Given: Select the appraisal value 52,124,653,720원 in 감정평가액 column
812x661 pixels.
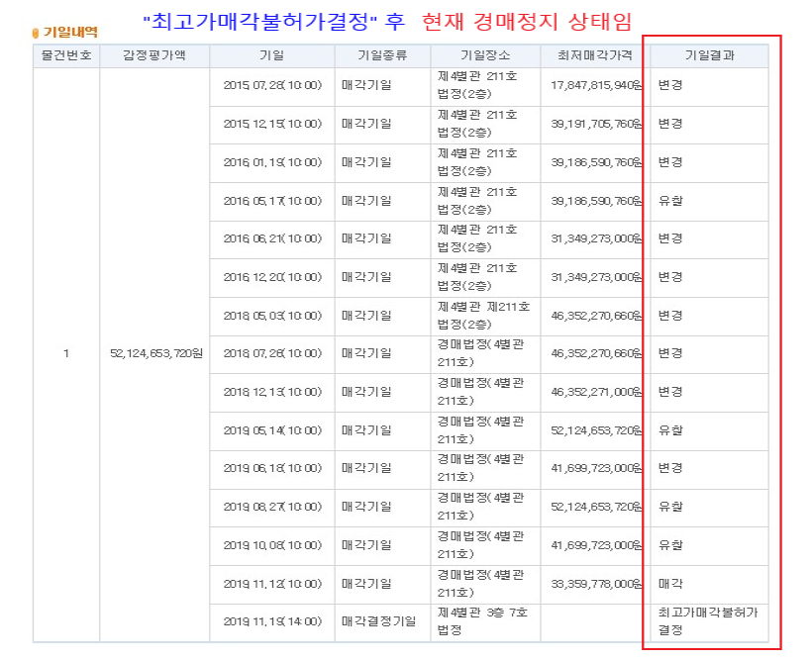Looking at the screenshot, I should pos(155,353).
